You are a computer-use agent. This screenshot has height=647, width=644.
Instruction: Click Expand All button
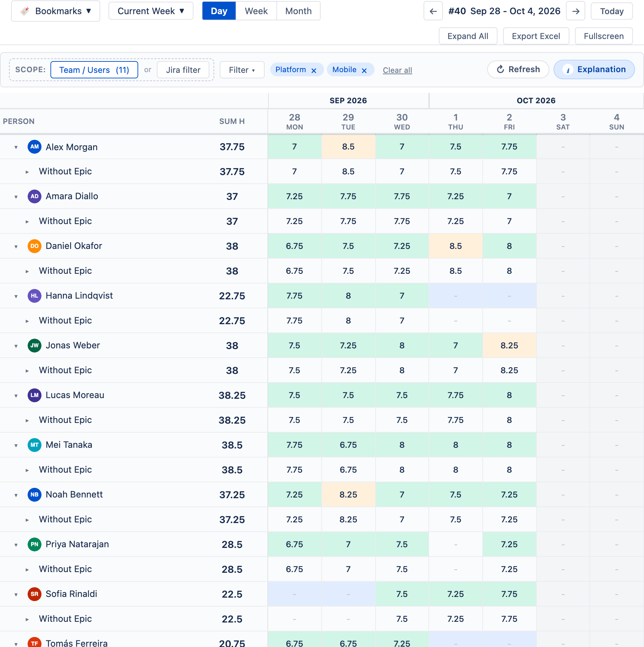(x=468, y=36)
